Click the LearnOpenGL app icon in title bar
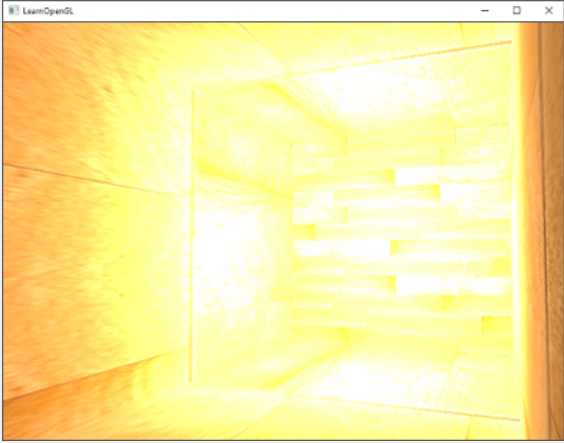 14,11
